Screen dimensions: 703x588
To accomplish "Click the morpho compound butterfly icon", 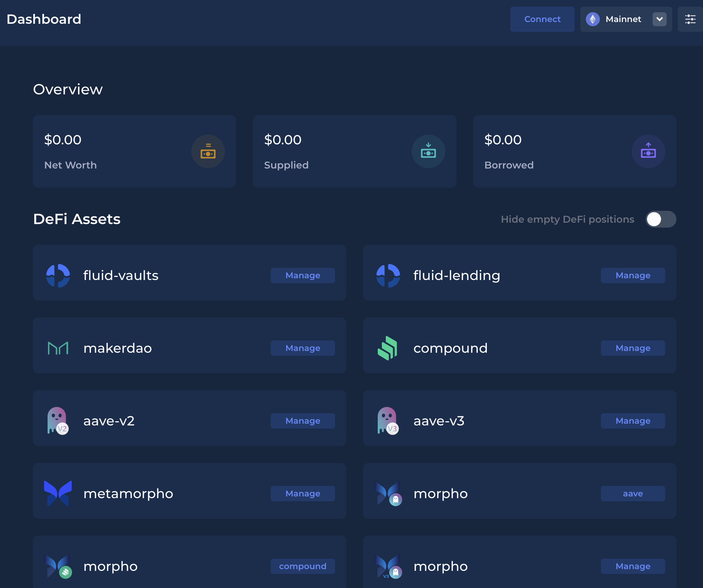I will [x=58, y=566].
